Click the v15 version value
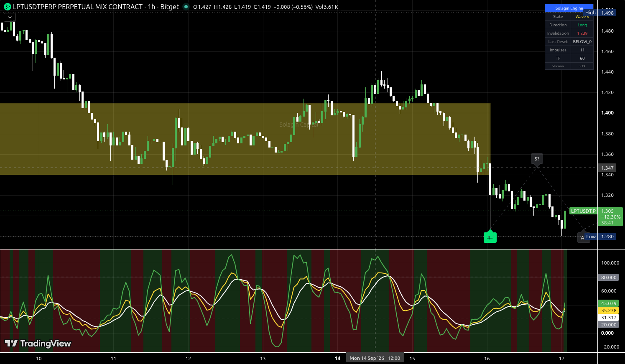Image resolution: width=625 pixels, height=364 pixels. (x=582, y=66)
